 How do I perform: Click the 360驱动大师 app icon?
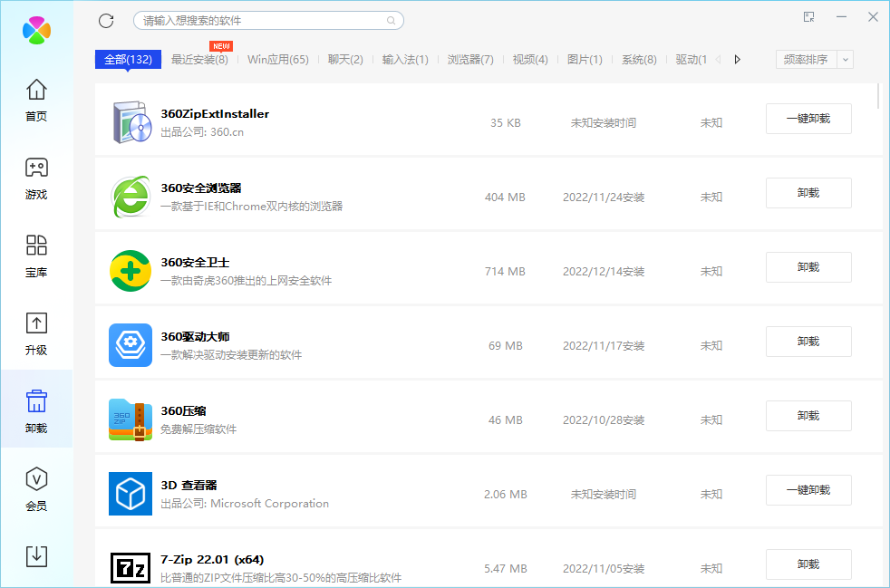131,345
